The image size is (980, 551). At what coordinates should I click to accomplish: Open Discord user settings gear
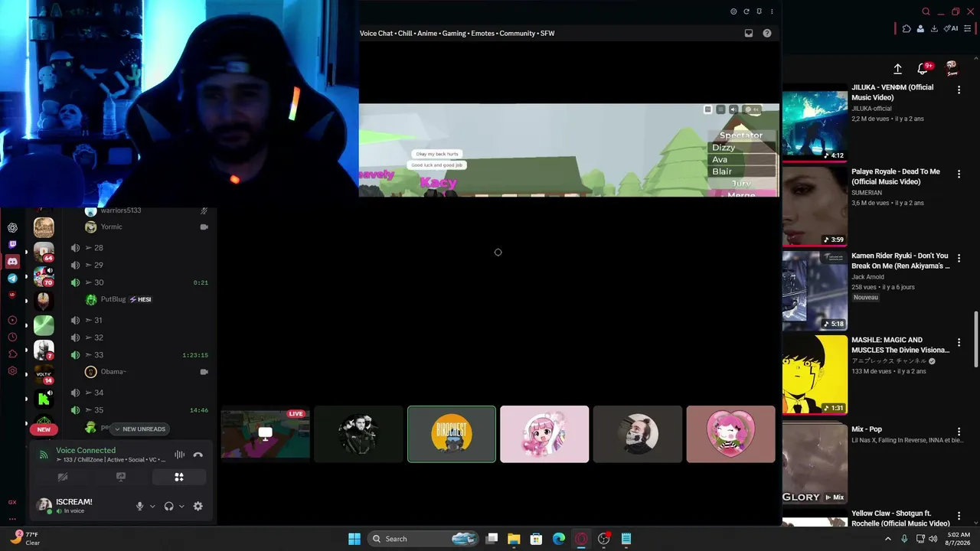198,506
